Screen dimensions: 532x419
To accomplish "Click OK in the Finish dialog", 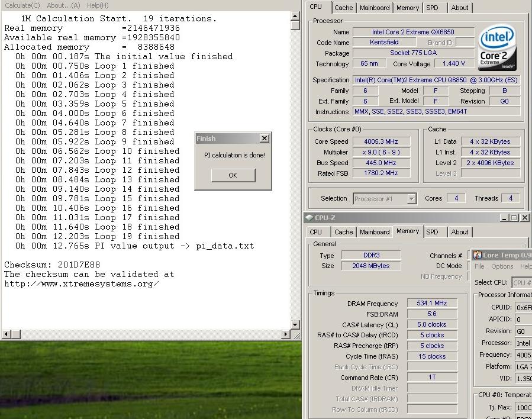I will [233, 175].
